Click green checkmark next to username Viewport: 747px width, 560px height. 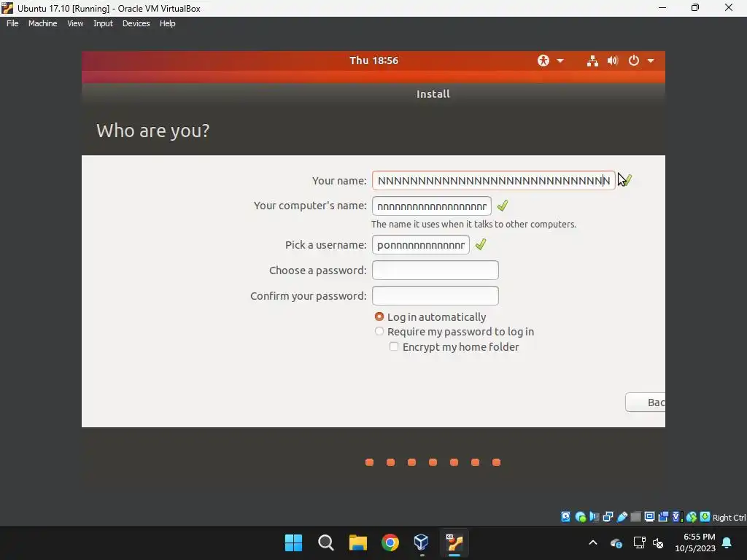click(x=481, y=244)
